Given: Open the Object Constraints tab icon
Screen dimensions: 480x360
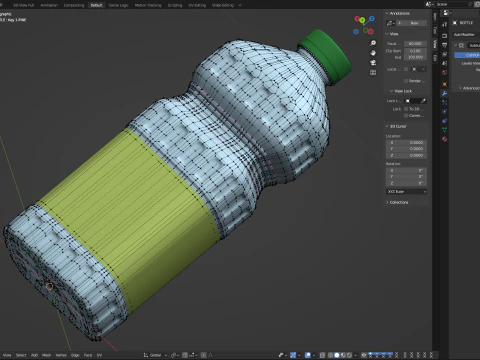Looking at the screenshot, I should [444, 121].
